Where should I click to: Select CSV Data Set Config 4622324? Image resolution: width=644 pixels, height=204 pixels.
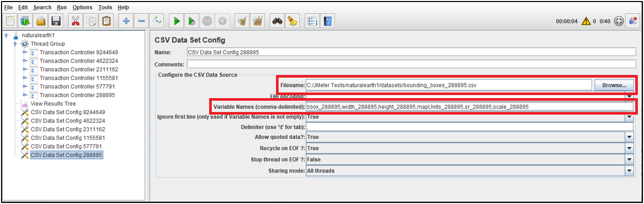(68, 121)
